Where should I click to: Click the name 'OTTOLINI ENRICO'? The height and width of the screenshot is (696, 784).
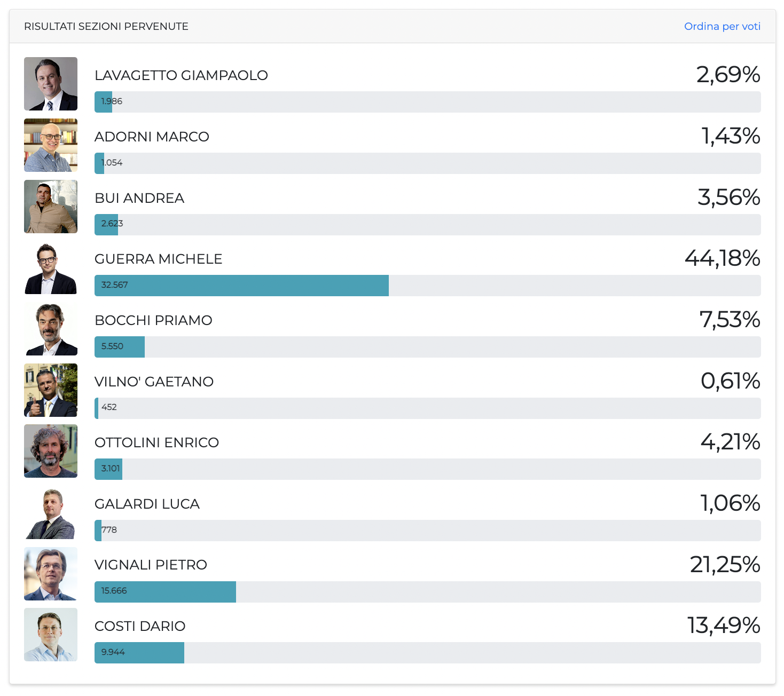156,442
